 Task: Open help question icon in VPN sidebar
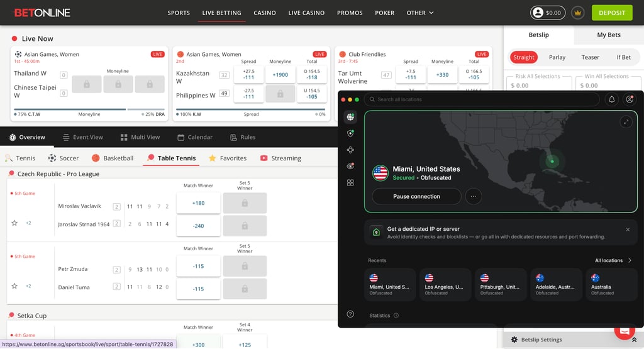(350, 314)
